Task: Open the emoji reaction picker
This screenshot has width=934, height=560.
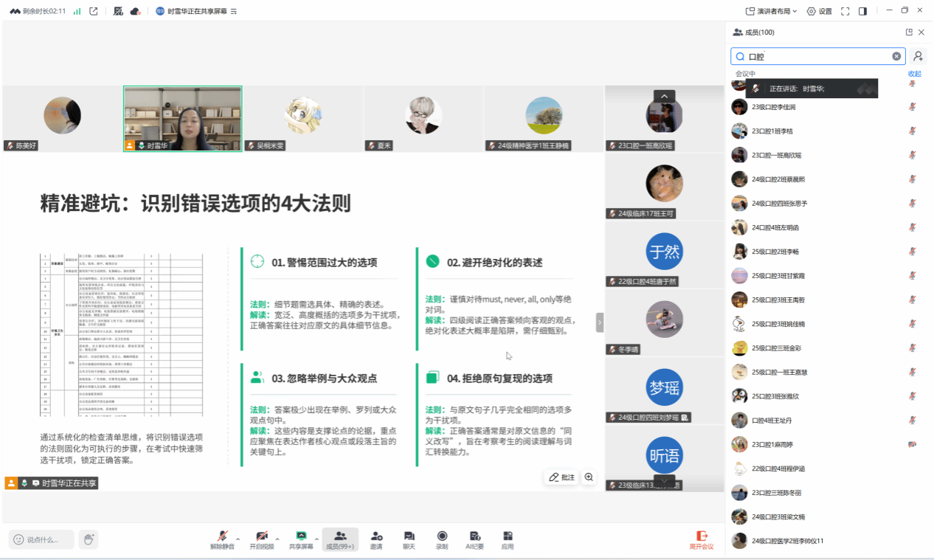Action: click(x=18, y=539)
